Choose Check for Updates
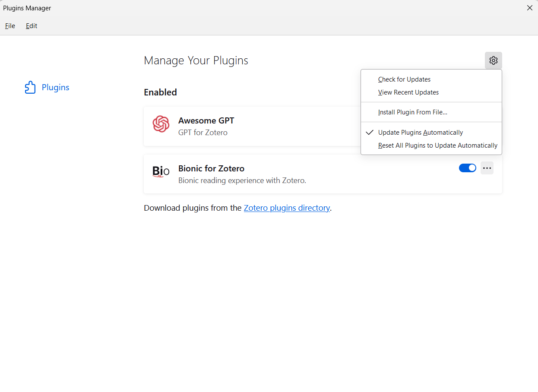 (x=404, y=79)
